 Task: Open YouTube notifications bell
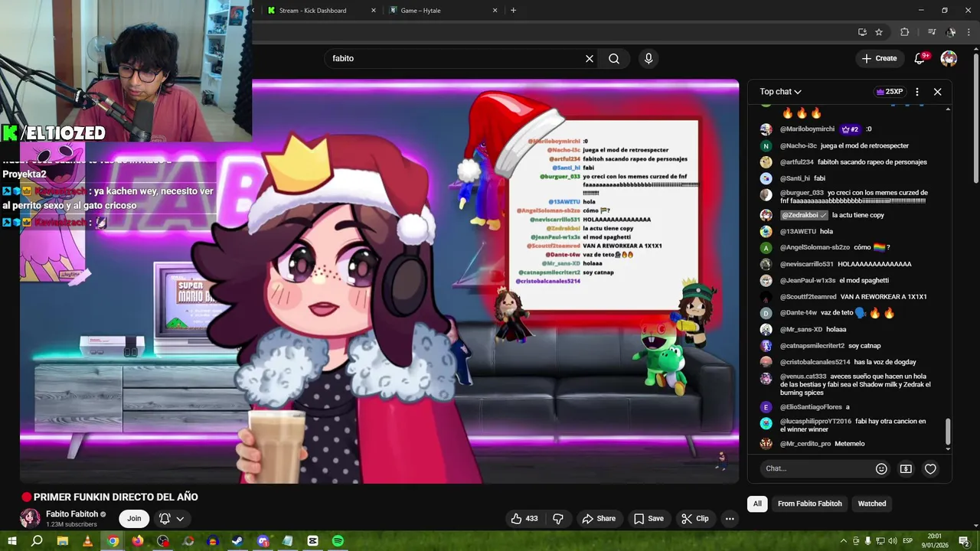[x=920, y=58]
